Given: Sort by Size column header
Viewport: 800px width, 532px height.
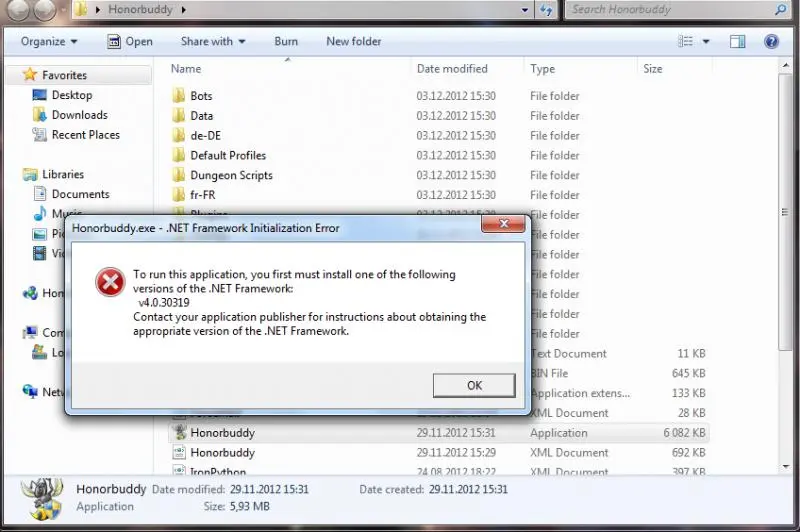Looking at the screenshot, I should [653, 68].
